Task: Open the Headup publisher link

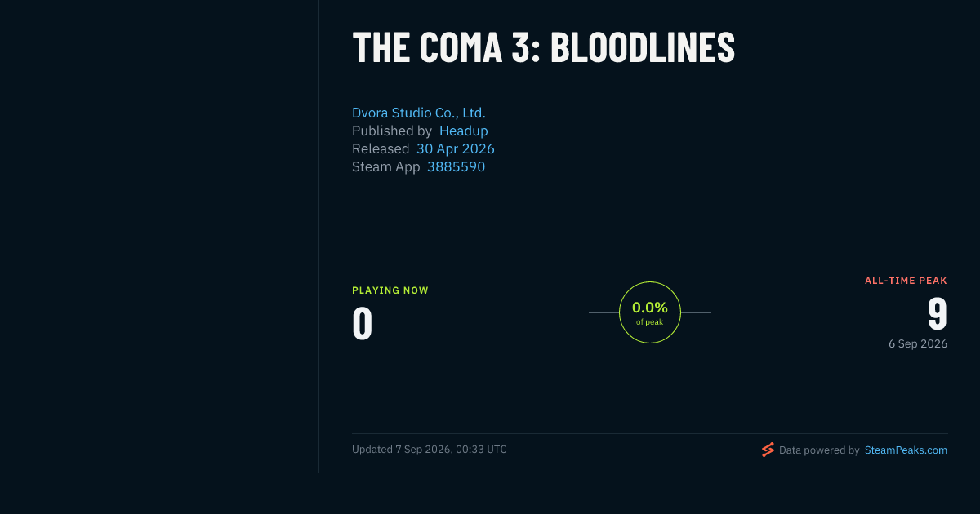Action: 464,131
